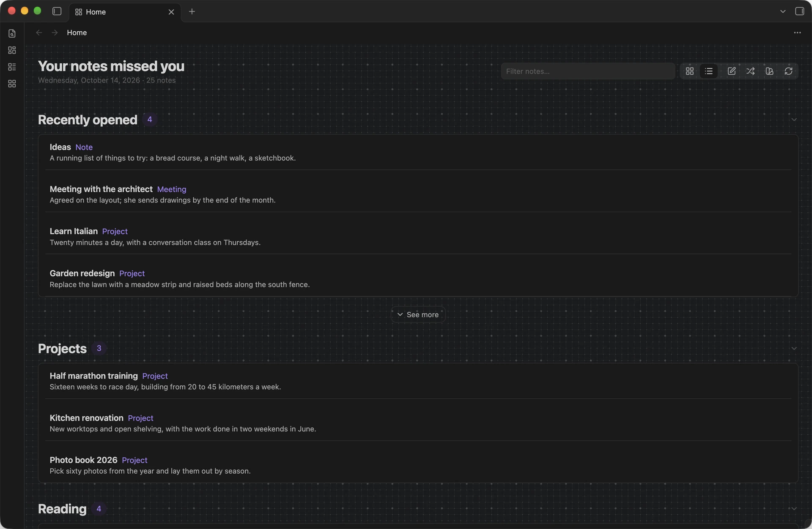The image size is (812, 529).
Task: Close the Home tab
Action: 171,12
